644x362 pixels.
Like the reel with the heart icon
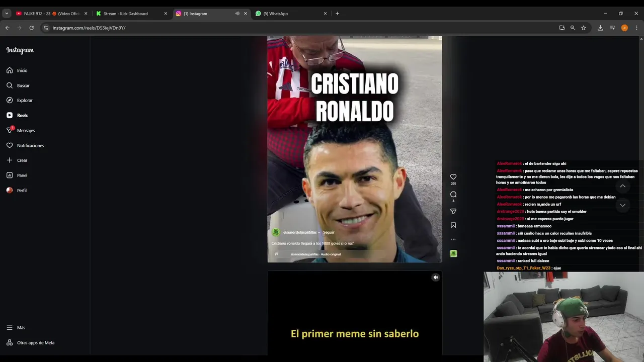pos(453,177)
